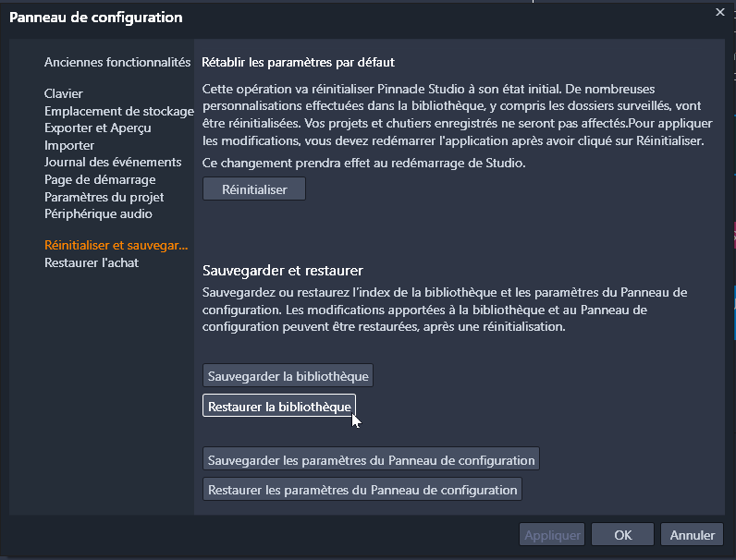Image resolution: width=736 pixels, height=560 pixels.
Task: Open Emplacement de stockage settings
Action: click(x=118, y=111)
